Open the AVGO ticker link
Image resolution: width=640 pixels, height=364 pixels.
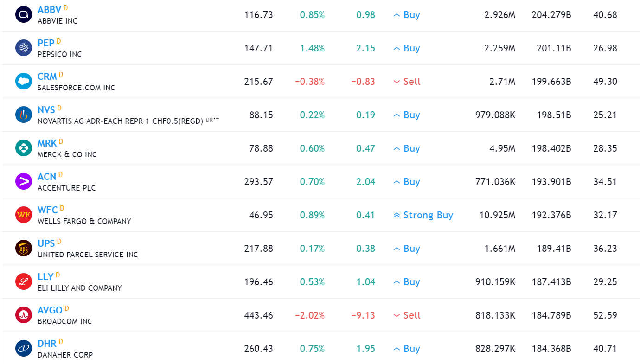(50, 310)
